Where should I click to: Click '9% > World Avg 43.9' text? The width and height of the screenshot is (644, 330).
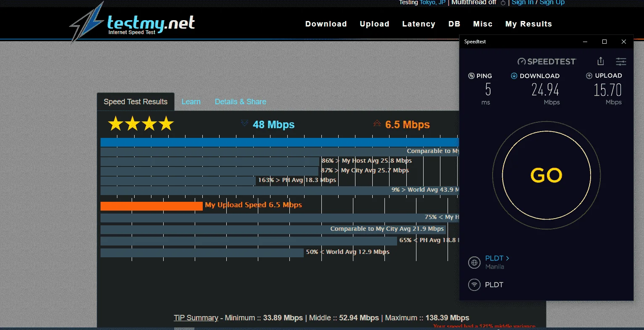click(x=425, y=190)
